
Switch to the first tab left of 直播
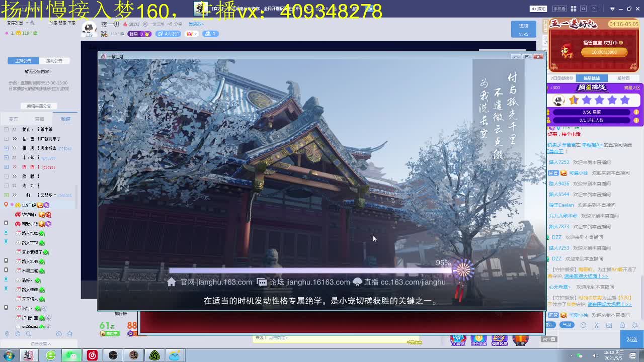point(13,119)
